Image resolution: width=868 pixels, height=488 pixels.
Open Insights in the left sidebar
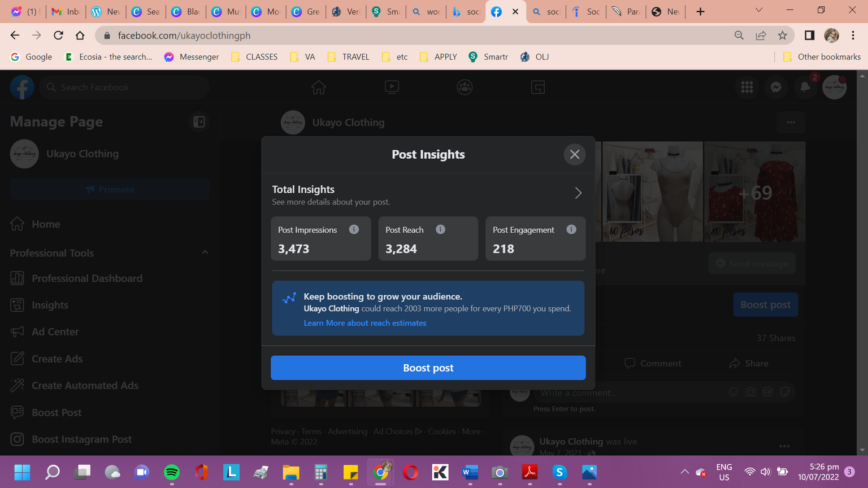click(x=50, y=305)
